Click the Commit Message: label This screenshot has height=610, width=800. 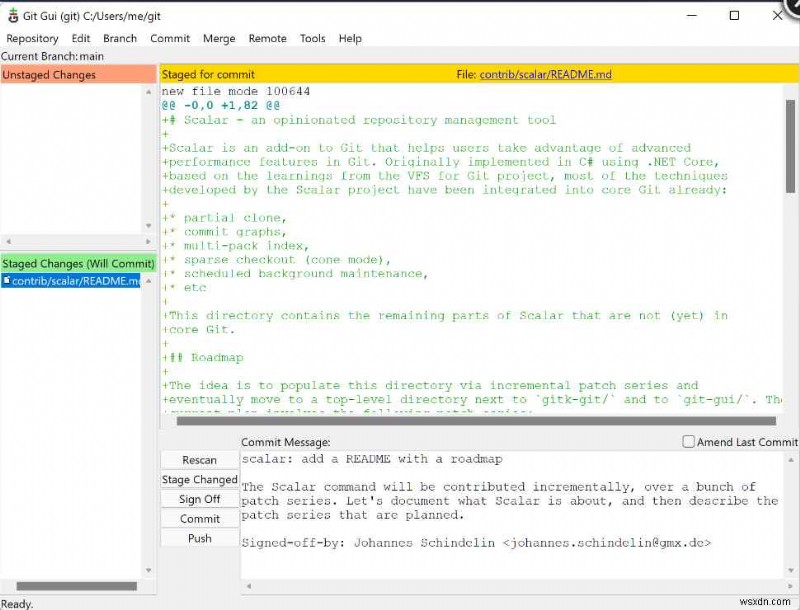[x=286, y=442]
